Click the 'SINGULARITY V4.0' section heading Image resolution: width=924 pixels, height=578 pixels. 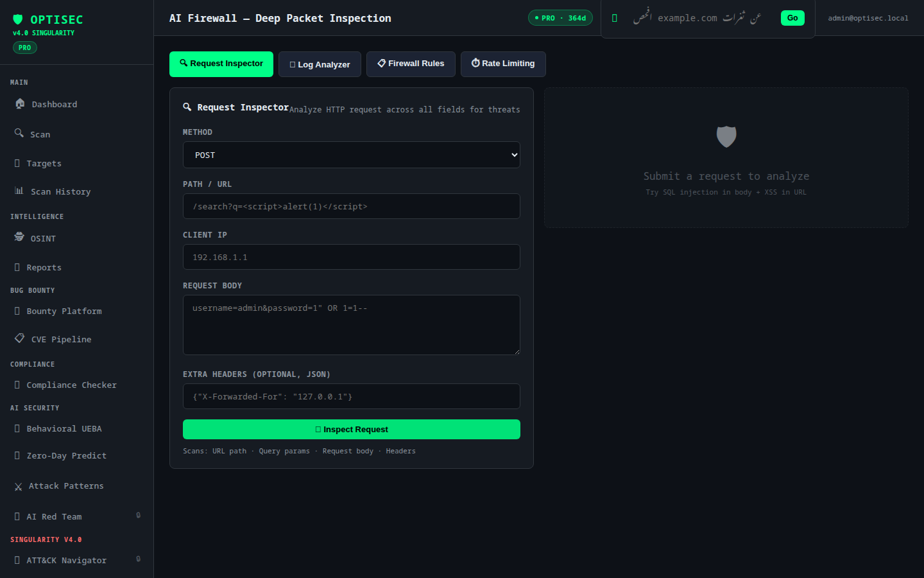pyautogui.click(x=46, y=539)
